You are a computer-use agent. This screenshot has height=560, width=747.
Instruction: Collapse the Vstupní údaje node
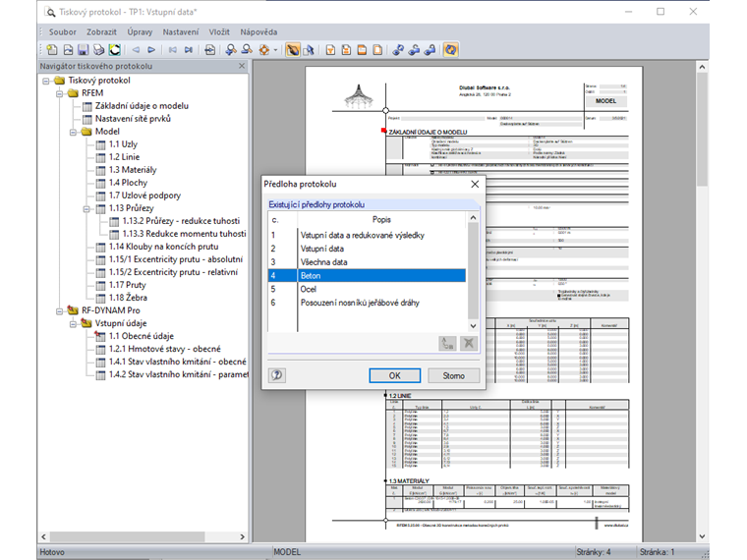(73, 324)
